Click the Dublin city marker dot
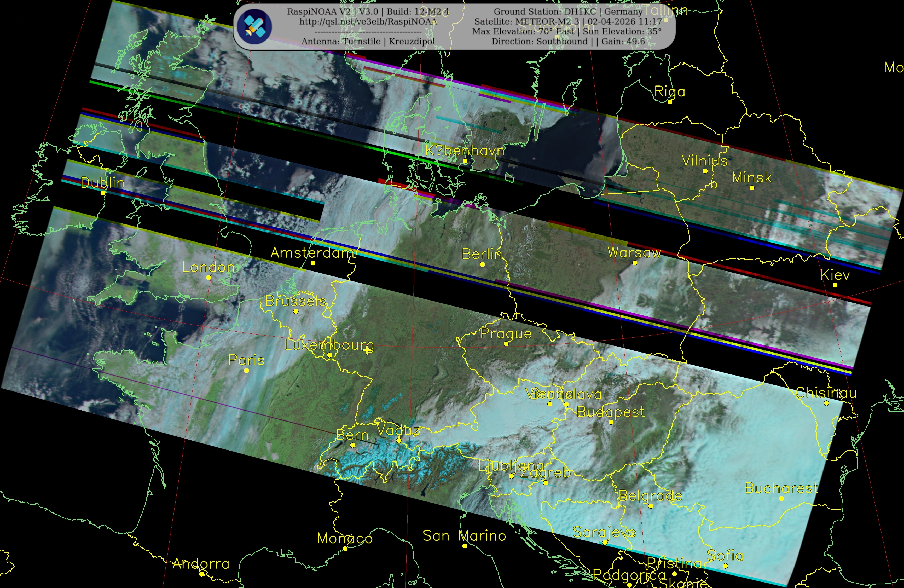The width and height of the screenshot is (904, 588). [103, 193]
